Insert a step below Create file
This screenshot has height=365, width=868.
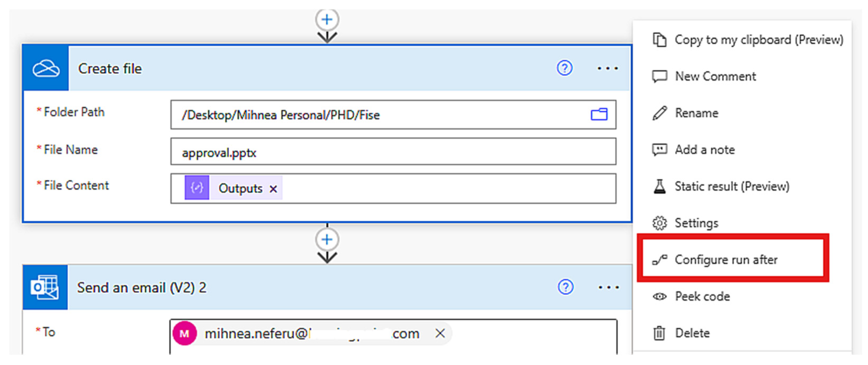326,240
